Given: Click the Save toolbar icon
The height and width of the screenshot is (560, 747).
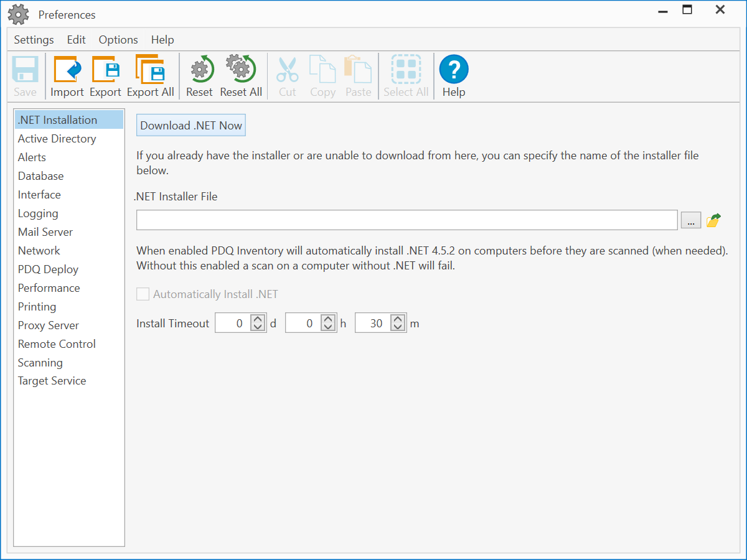Looking at the screenshot, I should coord(25,69).
